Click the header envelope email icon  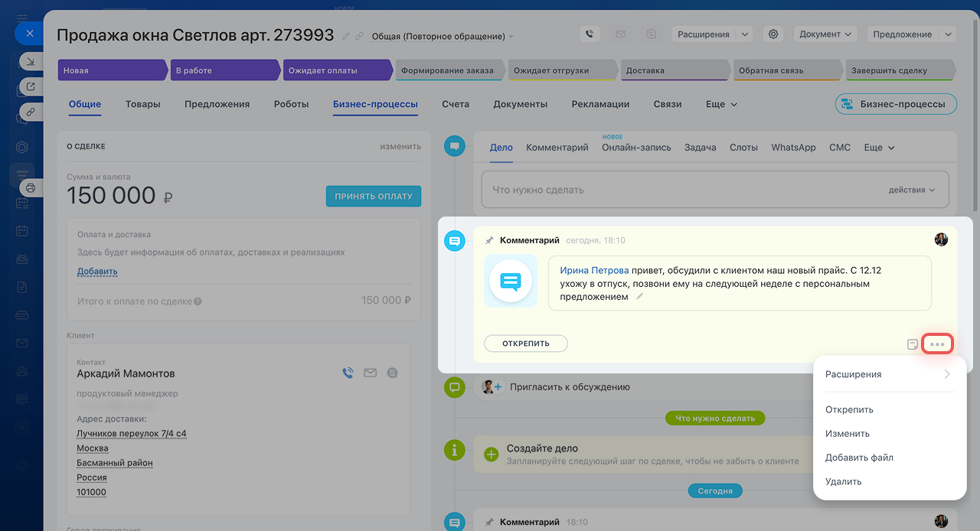tap(620, 34)
